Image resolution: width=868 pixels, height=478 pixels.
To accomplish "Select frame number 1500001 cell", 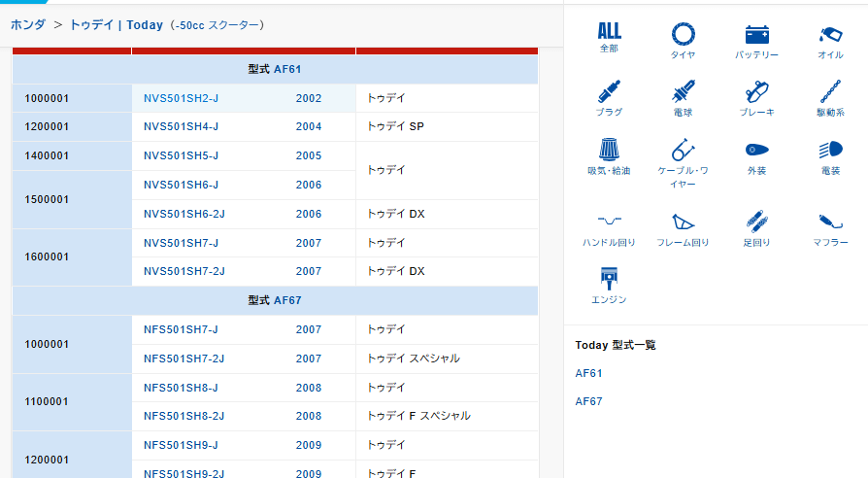I will (x=72, y=199).
